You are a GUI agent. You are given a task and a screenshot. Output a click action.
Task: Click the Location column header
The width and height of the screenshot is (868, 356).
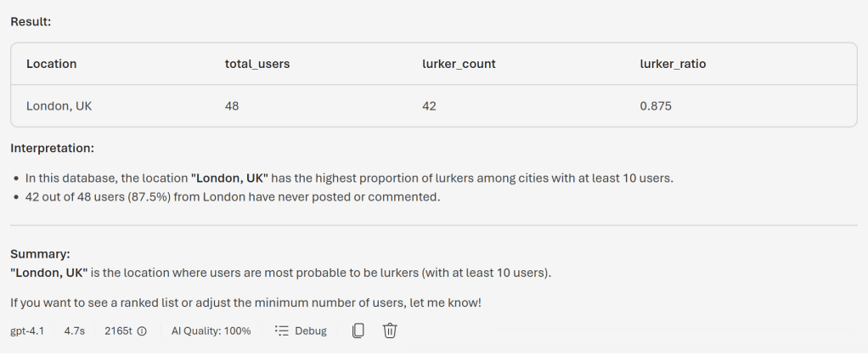click(51, 64)
